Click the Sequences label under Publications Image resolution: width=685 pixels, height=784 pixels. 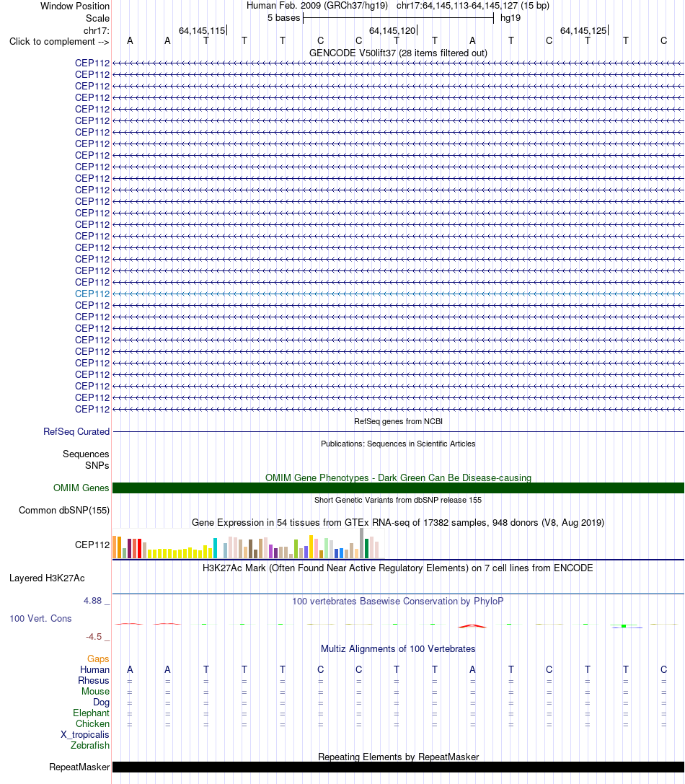pyautogui.click(x=86, y=454)
